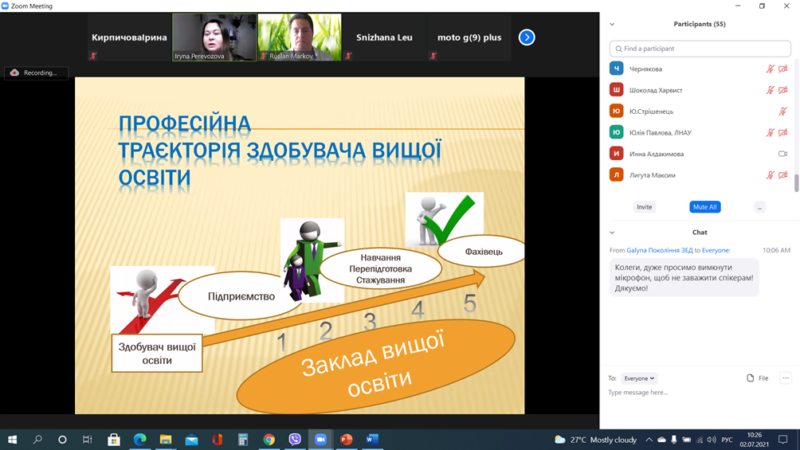Open the chat more options (...) button
Screen dimensions: 800x450
[x=786, y=378]
